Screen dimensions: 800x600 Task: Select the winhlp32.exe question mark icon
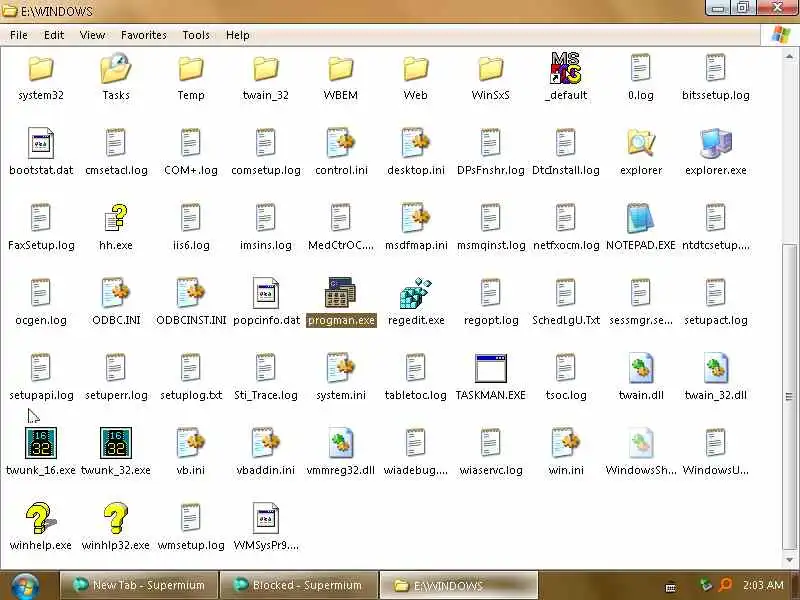coord(116,518)
